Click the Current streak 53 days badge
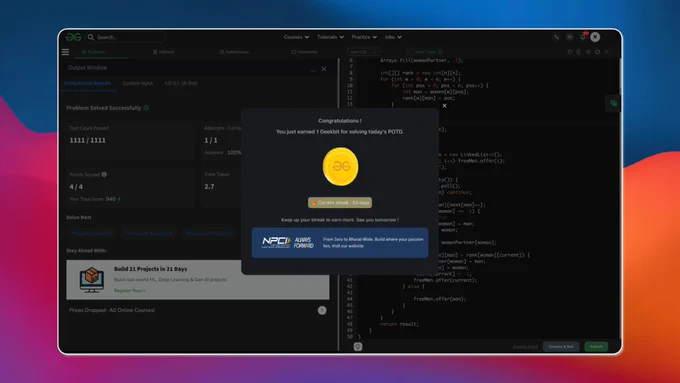Screen dimensions: 680x383 [340, 203]
